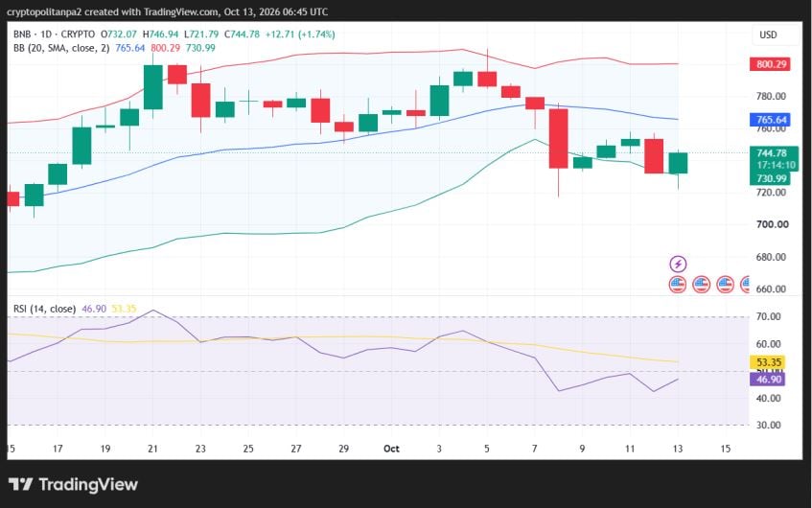Click the low value L721.79
This screenshot has height=508, width=812.
(x=201, y=35)
